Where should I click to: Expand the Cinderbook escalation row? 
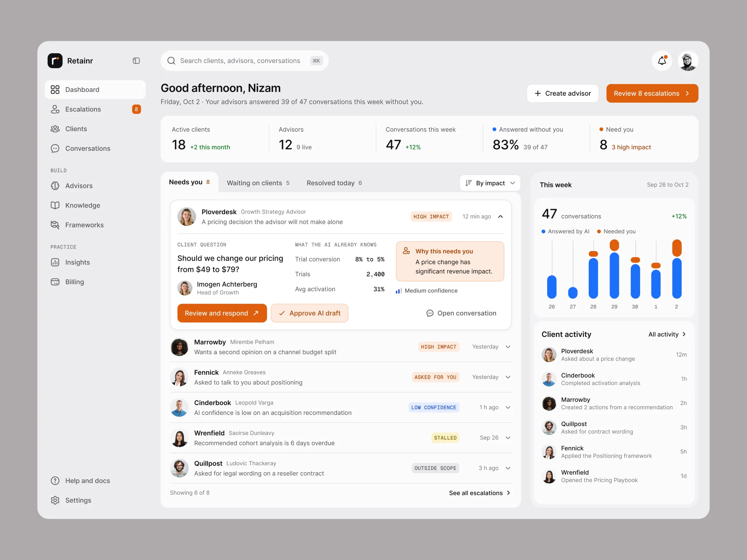pos(508,408)
